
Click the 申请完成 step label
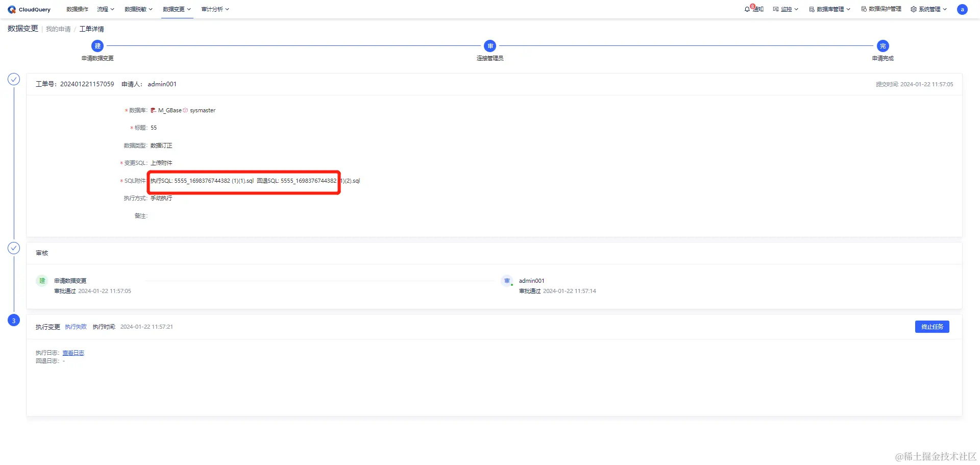pos(883,58)
